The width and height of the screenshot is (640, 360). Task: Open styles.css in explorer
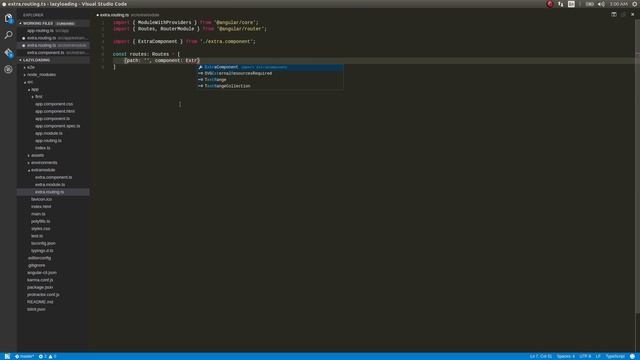point(40,229)
